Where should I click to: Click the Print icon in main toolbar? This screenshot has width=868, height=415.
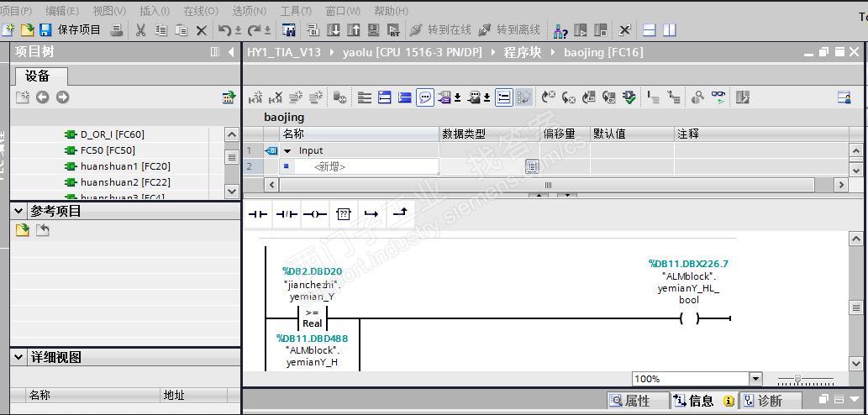click(116, 30)
